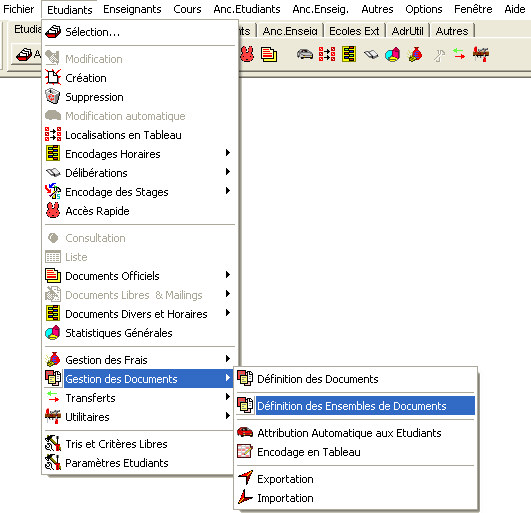
Task: Click the grey car toolbar icon
Action: pyautogui.click(x=305, y=54)
